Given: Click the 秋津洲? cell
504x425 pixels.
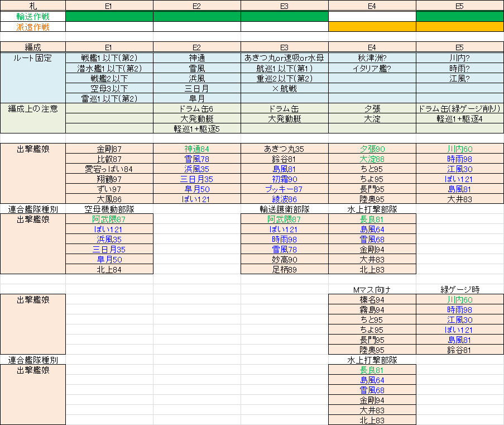Looking at the screenshot, I should tap(372, 58).
